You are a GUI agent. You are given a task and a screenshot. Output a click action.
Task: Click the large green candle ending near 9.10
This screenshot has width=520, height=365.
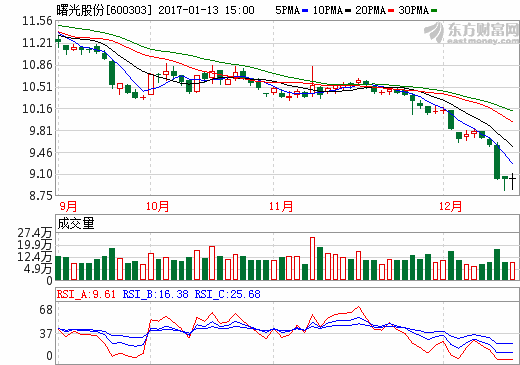497,162
